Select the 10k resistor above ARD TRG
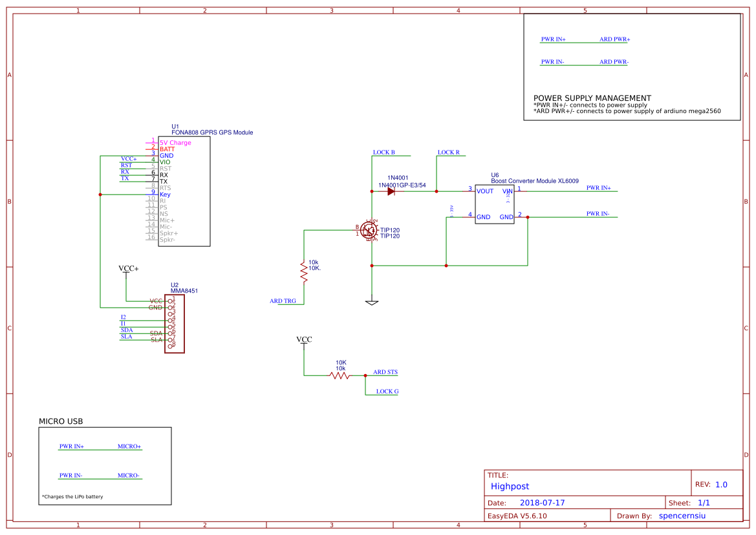 (303, 271)
